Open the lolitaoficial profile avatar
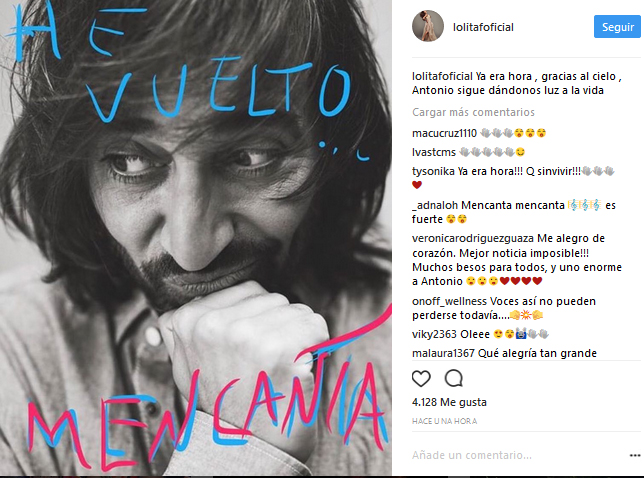This screenshot has width=644, height=478. (x=428, y=26)
